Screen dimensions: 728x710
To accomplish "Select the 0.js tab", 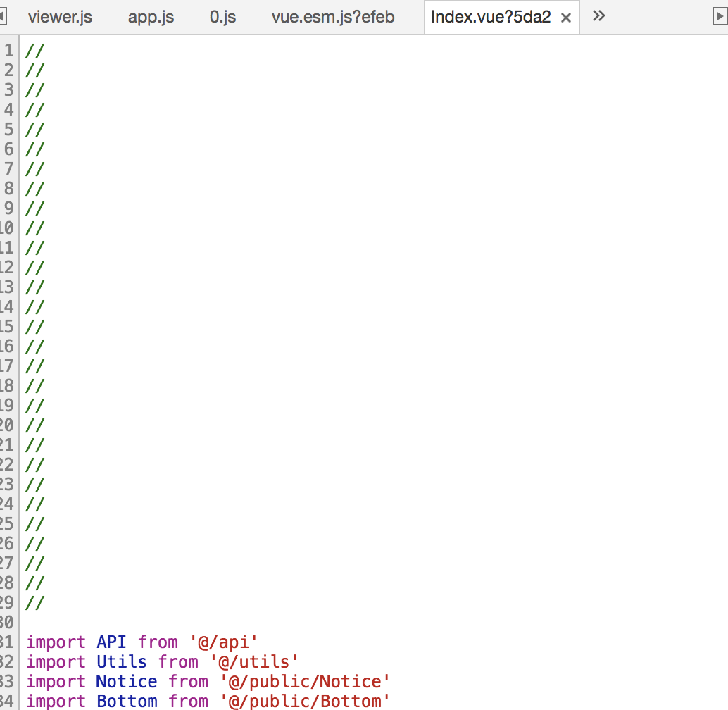I will coord(223,17).
